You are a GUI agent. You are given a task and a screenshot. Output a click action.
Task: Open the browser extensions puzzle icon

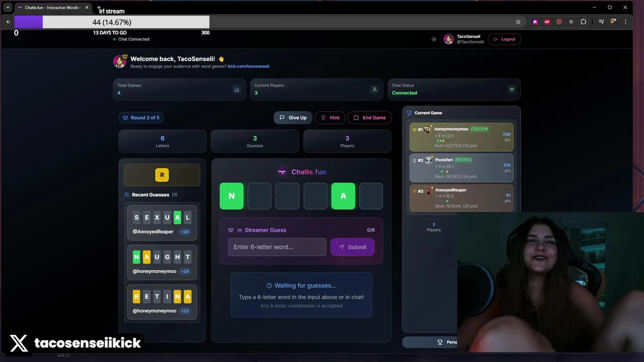click(584, 22)
